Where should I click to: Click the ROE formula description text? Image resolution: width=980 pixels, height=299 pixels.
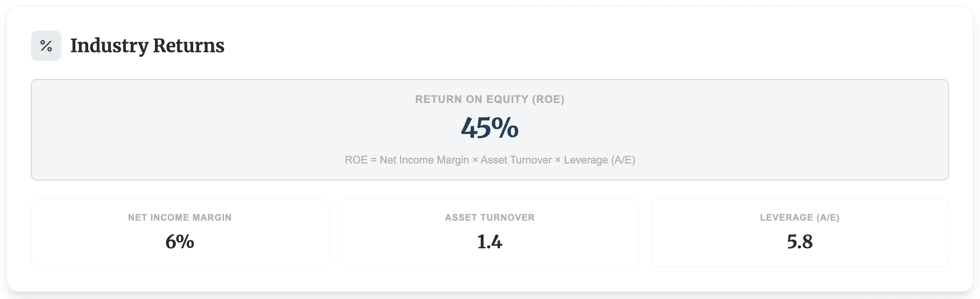(490, 160)
